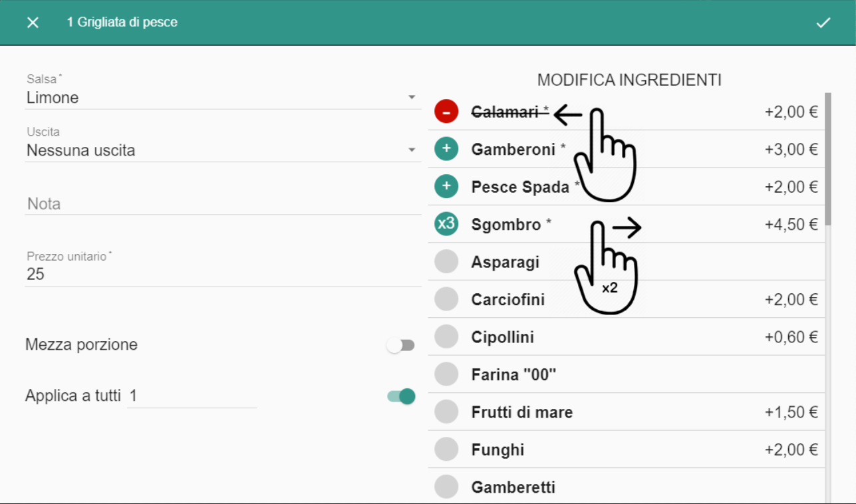856x504 pixels.
Task: Confirm changes with the checkmark icon
Action: tap(823, 23)
